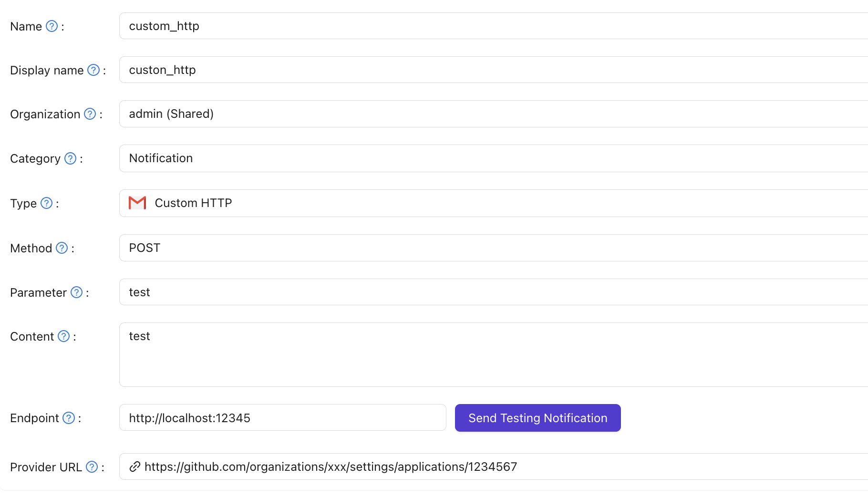The width and height of the screenshot is (868, 498).
Task: Select the Endpoint input containing localhost:12345
Action: point(281,418)
